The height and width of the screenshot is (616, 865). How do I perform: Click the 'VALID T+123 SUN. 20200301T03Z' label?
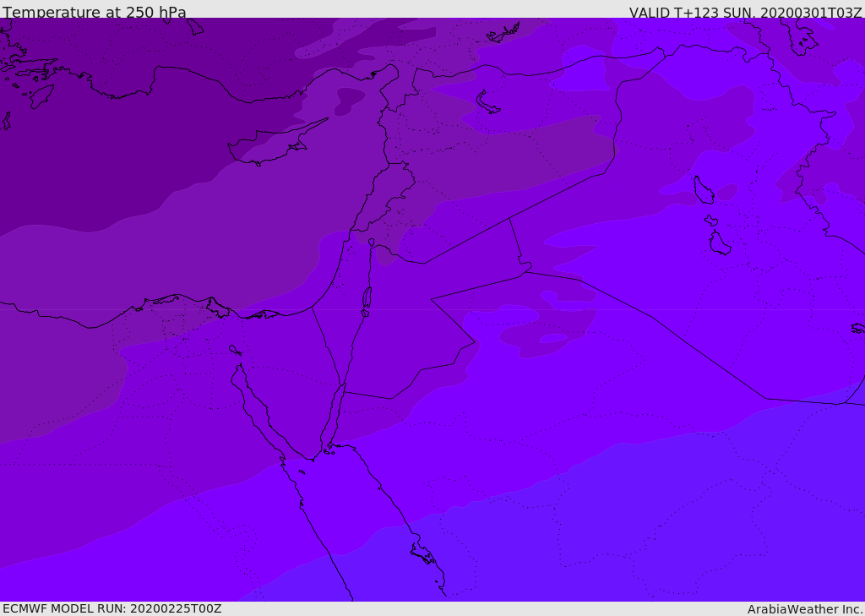pyautogui.click(x=745, y=13)
